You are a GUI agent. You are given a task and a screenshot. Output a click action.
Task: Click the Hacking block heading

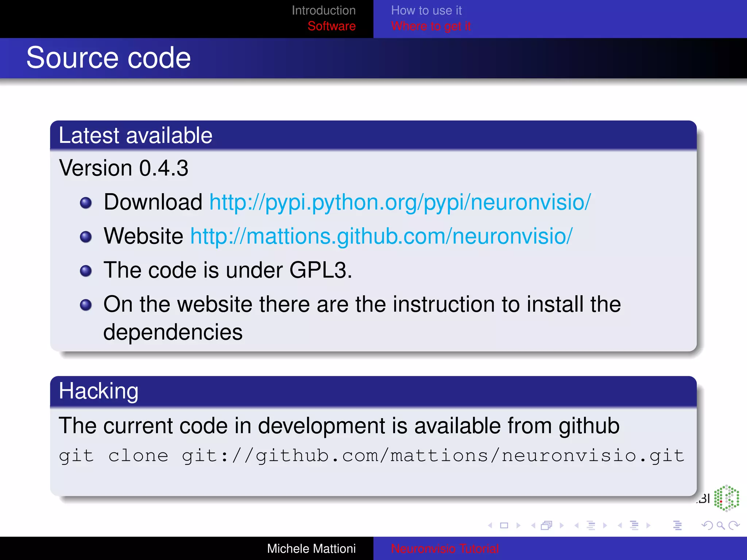[98, 391]
